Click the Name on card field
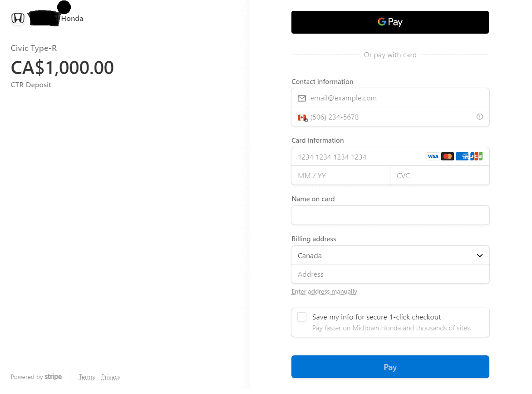This screenshot has height=394, width=532. (390, 215)
